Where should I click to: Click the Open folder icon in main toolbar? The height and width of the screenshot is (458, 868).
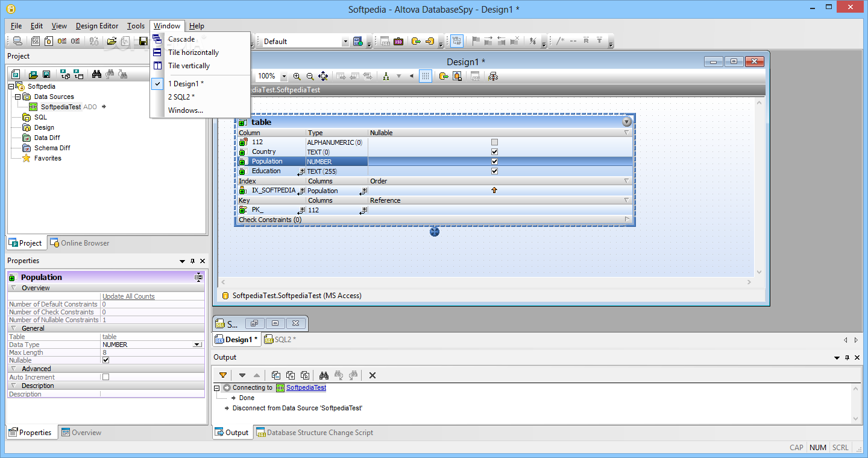tap(112, 41)
